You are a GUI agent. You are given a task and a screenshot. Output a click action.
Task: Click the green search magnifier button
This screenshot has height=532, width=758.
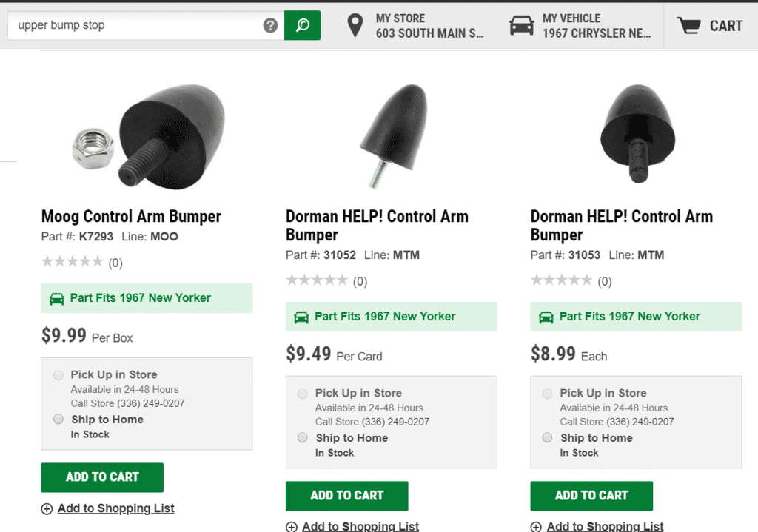click(302, 26)
